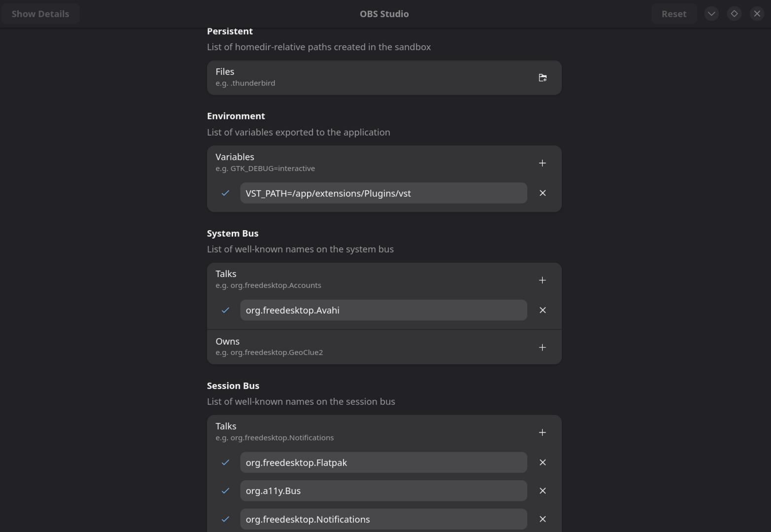Click checkmark beside org.freedesktop.Flatpak
This screenshot has height=532, width=771.
225,462
